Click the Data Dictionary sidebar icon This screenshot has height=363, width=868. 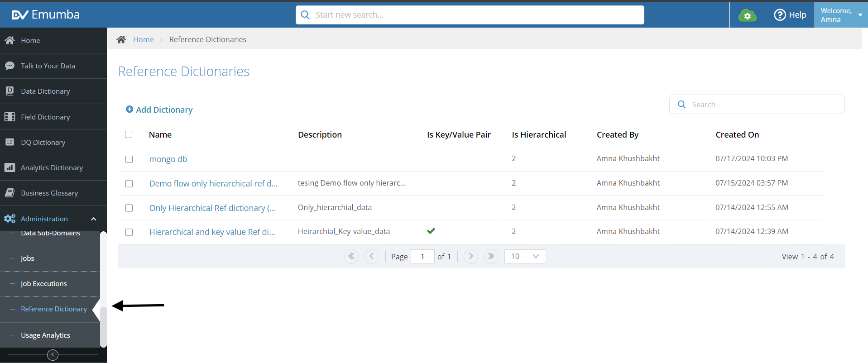tap(10, 91)
